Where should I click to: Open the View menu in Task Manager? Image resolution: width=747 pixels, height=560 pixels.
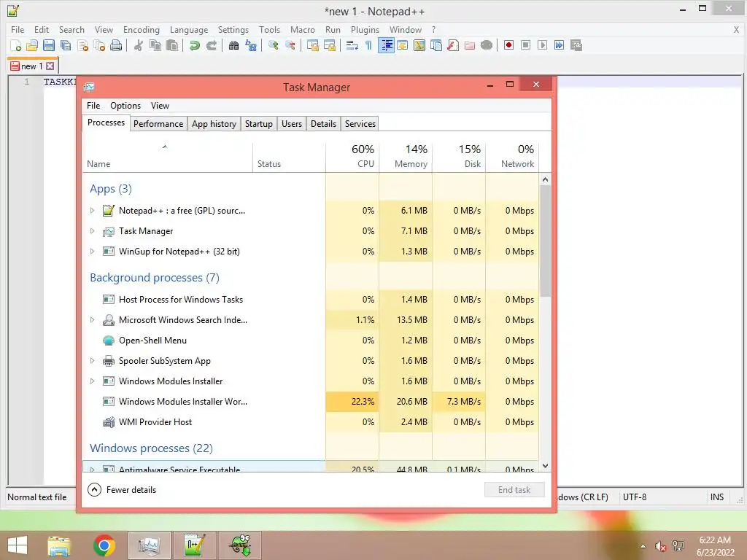click(160, 106)
